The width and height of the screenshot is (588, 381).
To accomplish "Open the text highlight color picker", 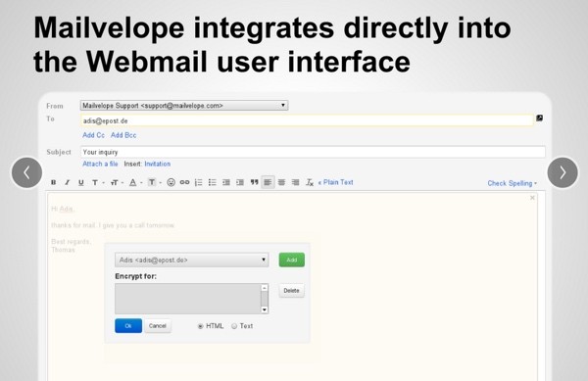I will coord(154,182).
